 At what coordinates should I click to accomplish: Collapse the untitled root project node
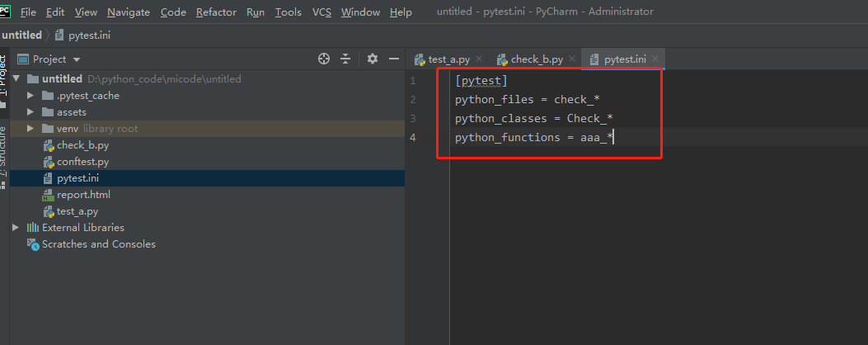16,78
